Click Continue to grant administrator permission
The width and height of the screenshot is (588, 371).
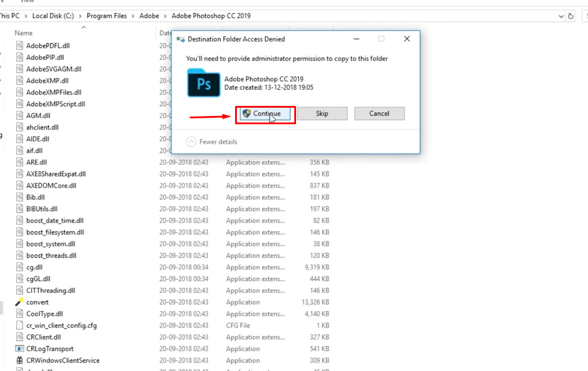click(x=265, y=114)
